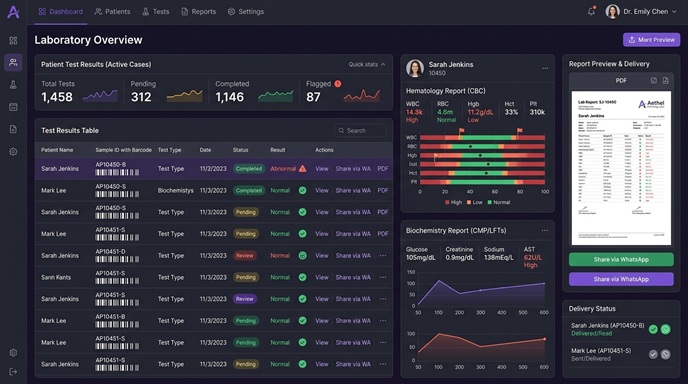
Task: Open more actions for Mark Lee AP10451-B row
Action: coord(383,321)
